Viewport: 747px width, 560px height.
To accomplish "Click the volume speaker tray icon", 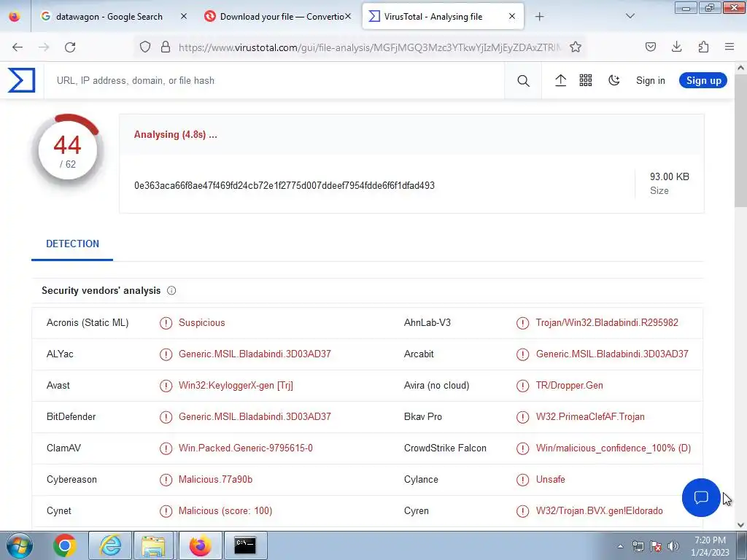I will [x=673, y=546].
